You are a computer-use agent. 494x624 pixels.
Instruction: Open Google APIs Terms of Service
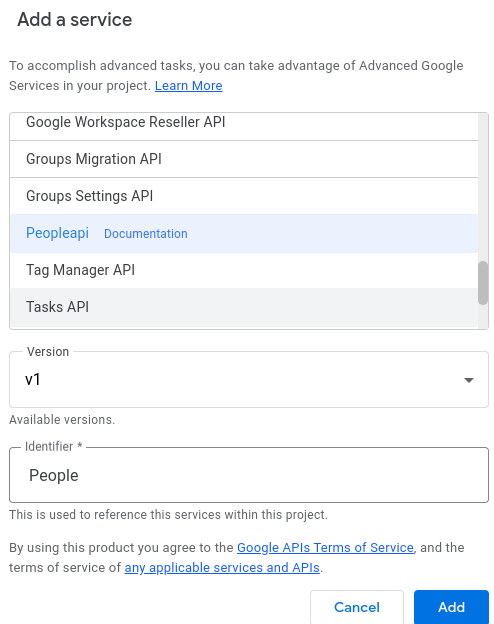click(325, 548)
